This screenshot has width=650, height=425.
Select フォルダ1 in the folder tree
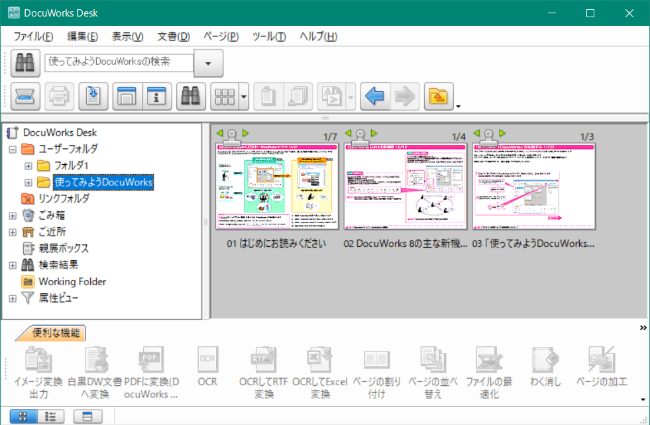[x=71, y=165]
